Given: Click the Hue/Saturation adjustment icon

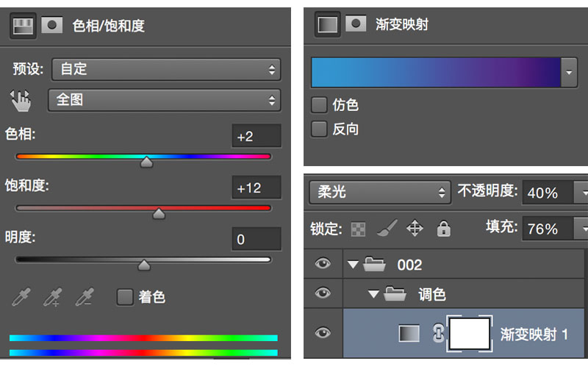Looking at the screenshot, I should pyautogui.click(x=23, y=26).
